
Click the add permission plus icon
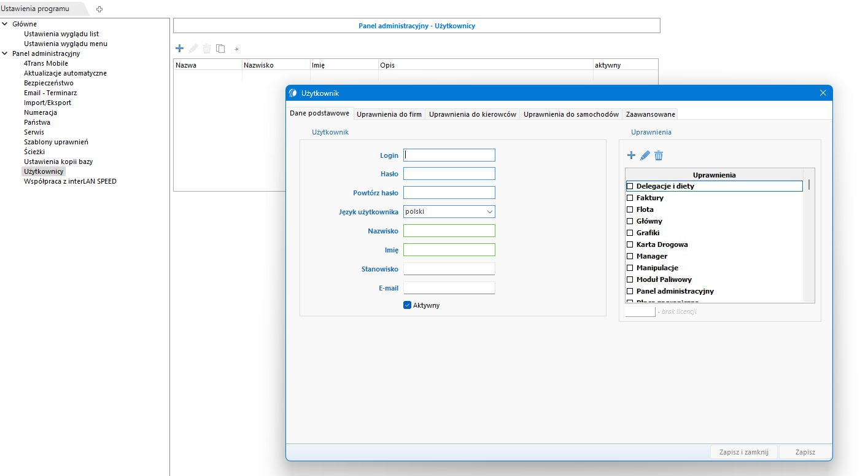coord(631,155)
